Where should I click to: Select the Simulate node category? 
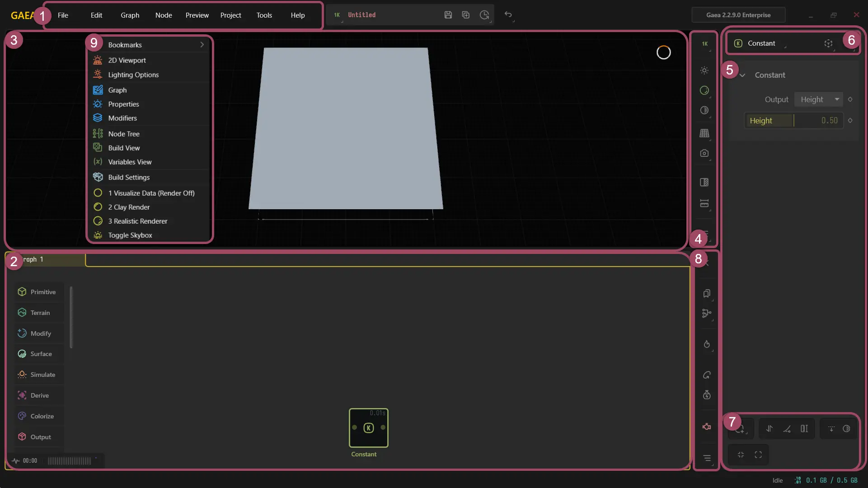click(x=42, y=375)
